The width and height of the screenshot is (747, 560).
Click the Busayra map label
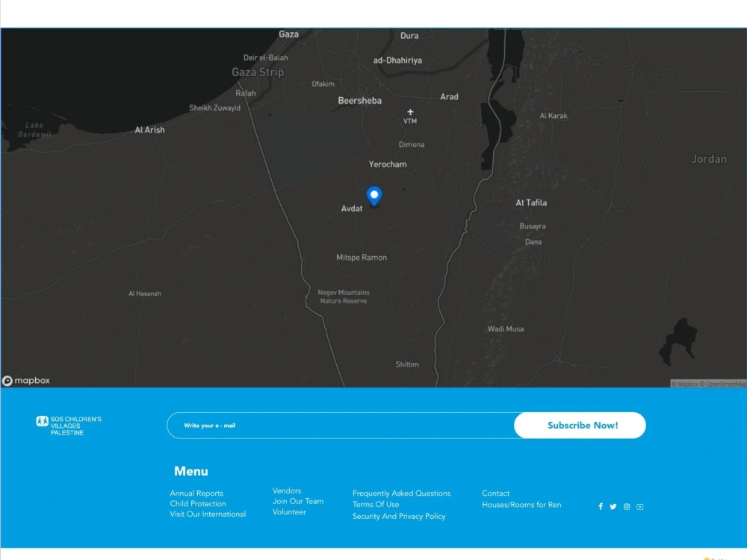click(x=533, y=226)
